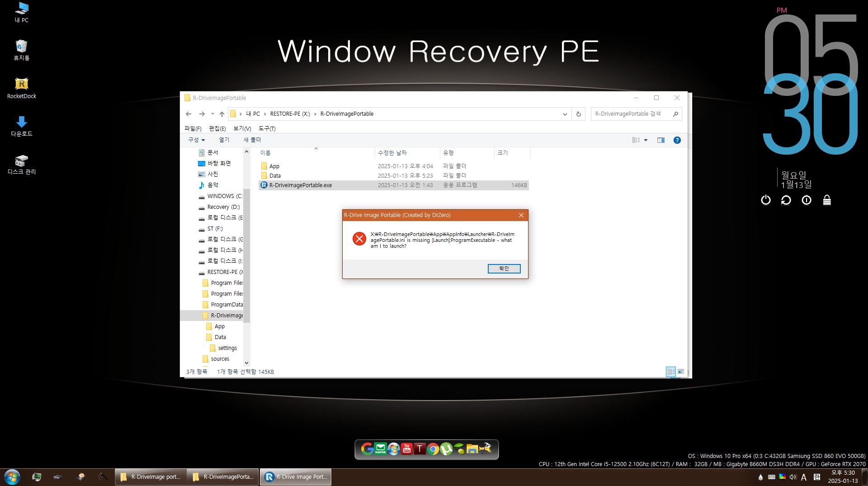Switch to R-DriveImage port... taskbar window
868x486 pixels.
pos(151,477)
